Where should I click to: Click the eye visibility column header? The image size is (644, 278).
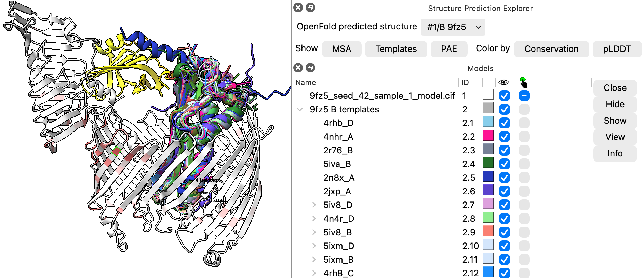click(504, 82)
